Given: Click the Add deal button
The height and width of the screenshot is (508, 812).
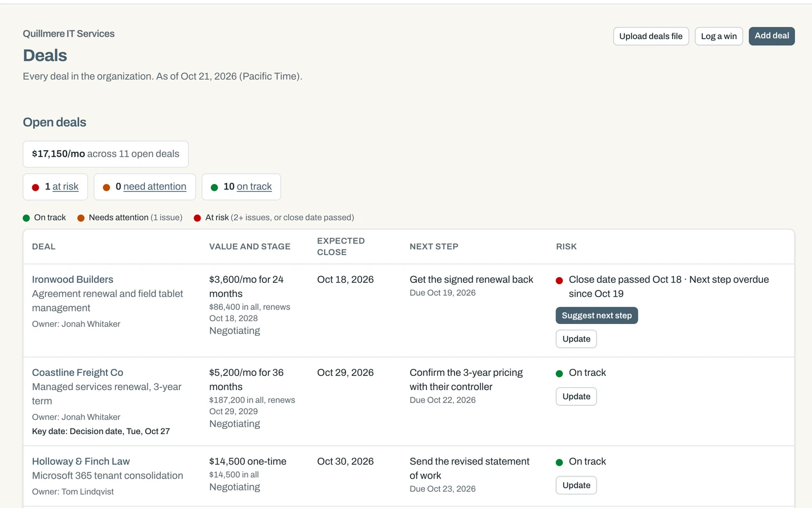Looking at the screenshot, I should (x=771, y=36).
